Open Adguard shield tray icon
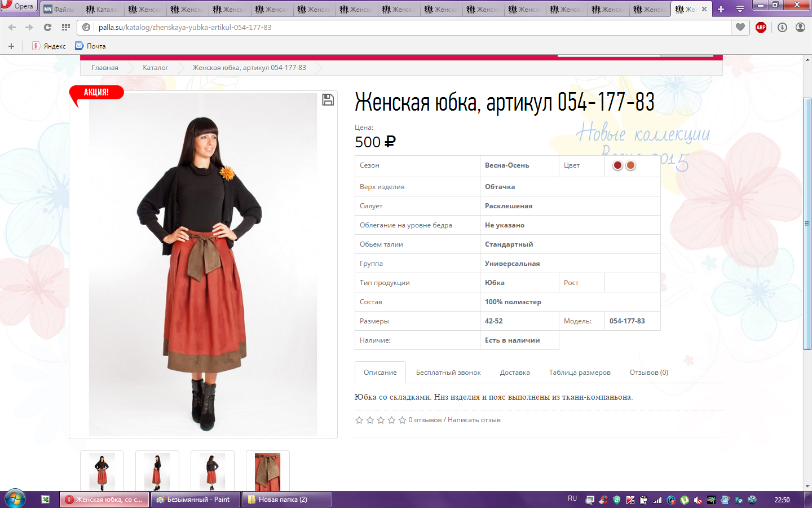The image size is (812, 508). (617, 500)
